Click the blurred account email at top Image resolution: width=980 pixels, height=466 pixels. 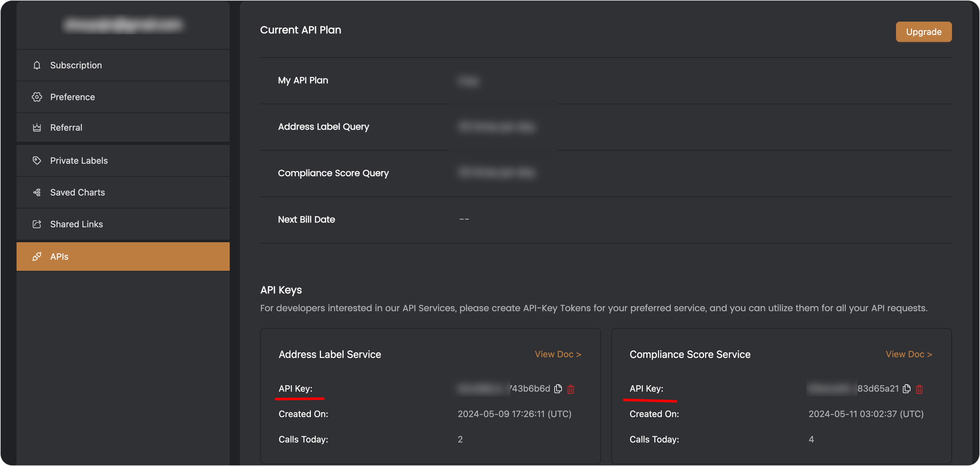122,25
